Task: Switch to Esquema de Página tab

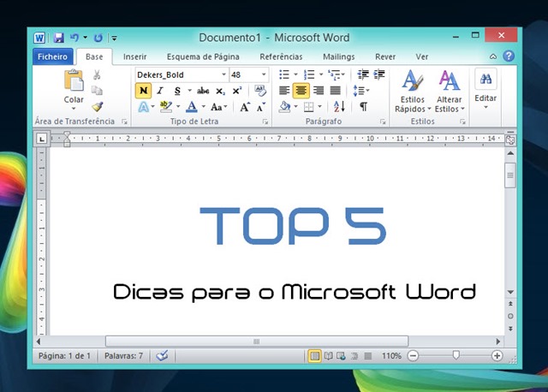Action: click(x=203, y=56)
